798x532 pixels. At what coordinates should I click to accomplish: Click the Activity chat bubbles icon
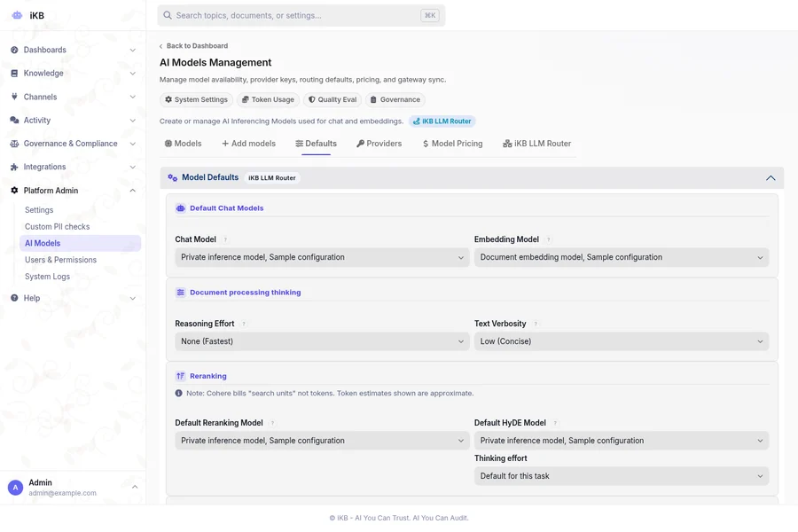(x=14, y=121)
